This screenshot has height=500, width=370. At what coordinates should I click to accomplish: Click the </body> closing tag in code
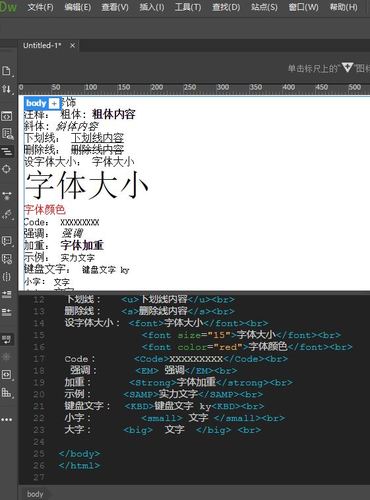(x=79, y=454)
